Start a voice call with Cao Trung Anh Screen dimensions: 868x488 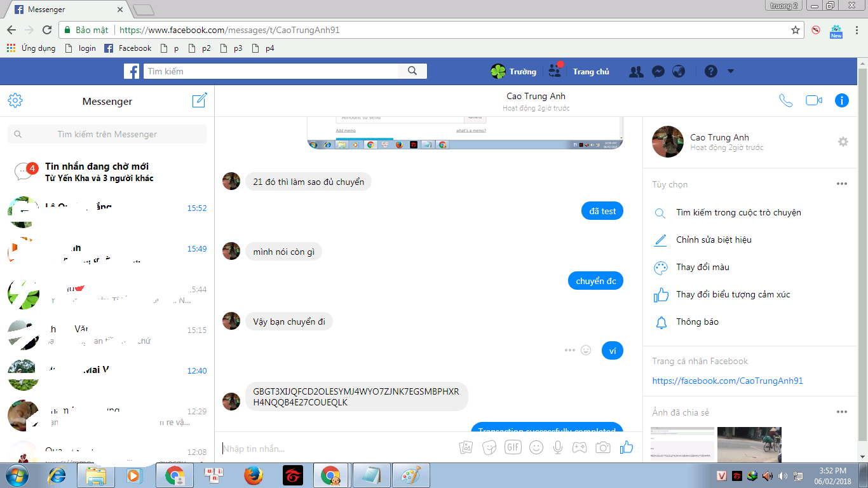786,100
